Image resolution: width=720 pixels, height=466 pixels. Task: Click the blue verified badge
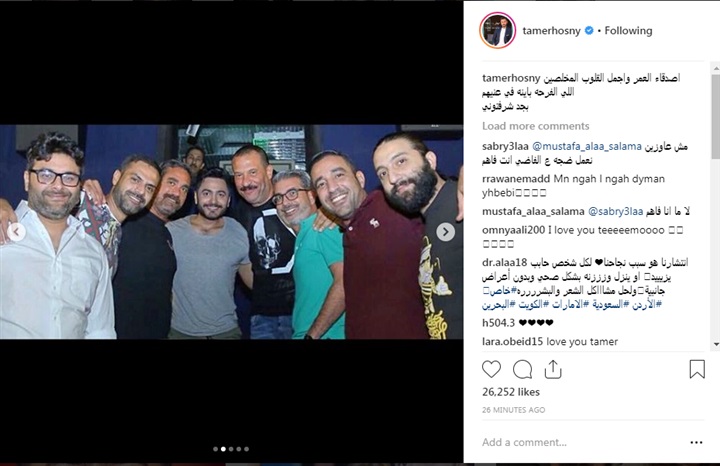pyautogui.click(x=589, y=31)
